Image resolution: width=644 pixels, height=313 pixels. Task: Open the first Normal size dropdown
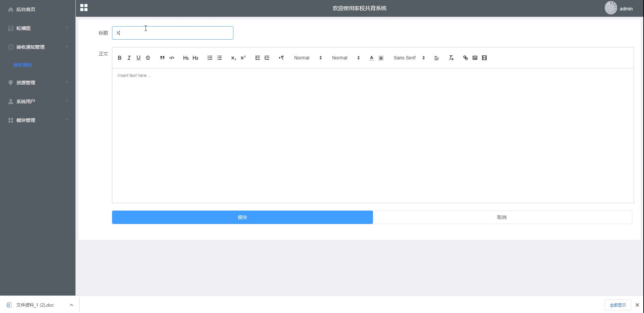tap(308, 58)
